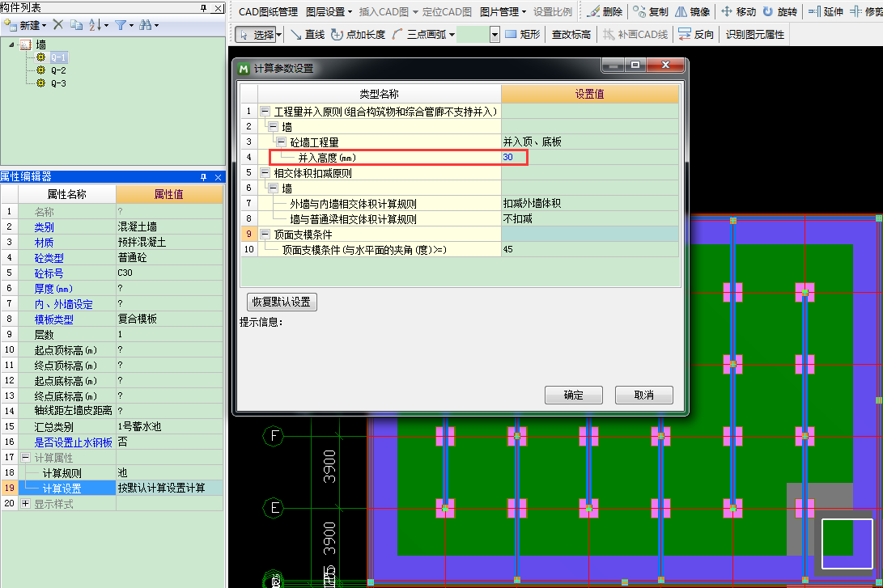The image size is (883, 588).
Task: Click the binoculars search icon
Action: point(144,25)
